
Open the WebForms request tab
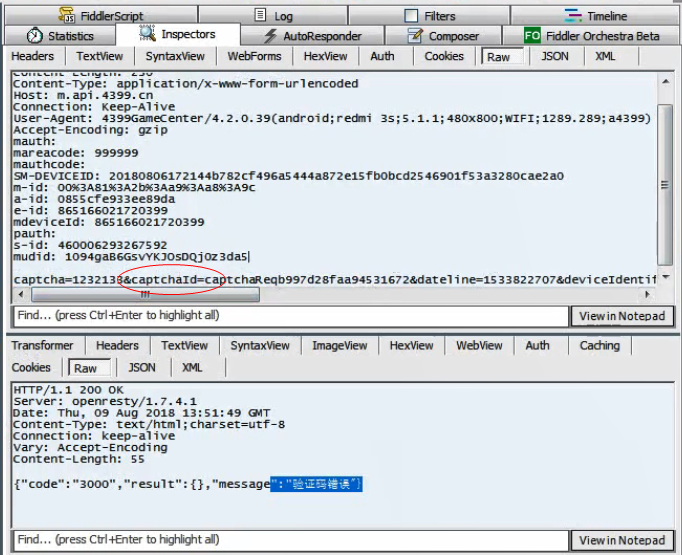[x=254, y=57]
